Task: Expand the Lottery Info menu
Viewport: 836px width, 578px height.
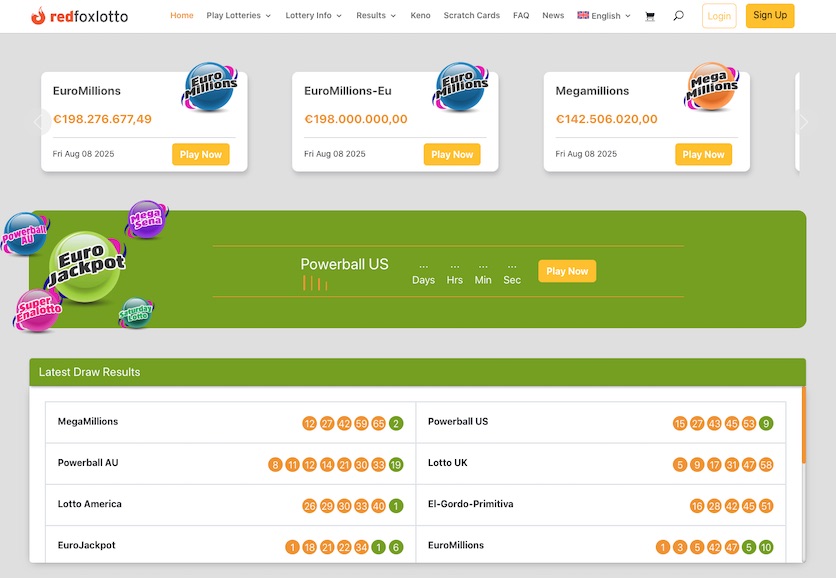Action: pos(314,15)
